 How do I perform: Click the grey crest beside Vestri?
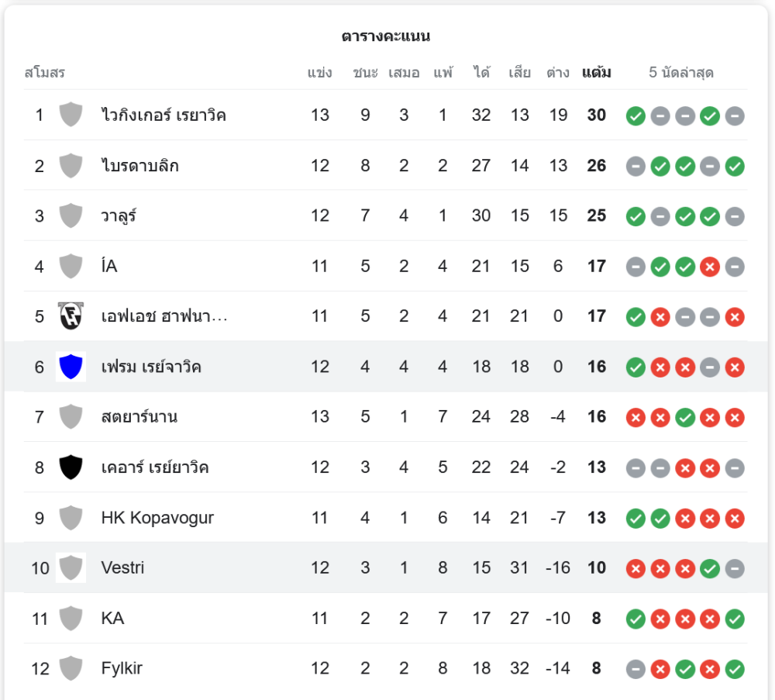pos(71,568)
